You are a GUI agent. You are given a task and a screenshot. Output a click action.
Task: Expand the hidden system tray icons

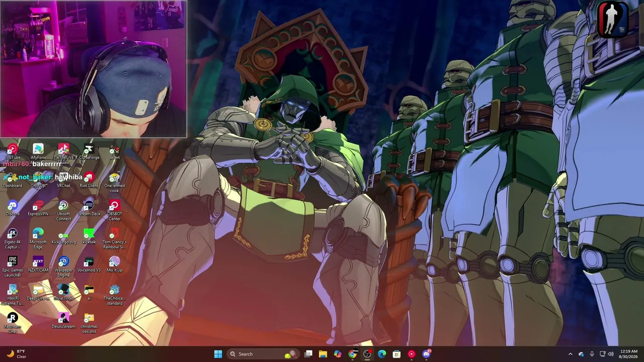pos(570,354)
